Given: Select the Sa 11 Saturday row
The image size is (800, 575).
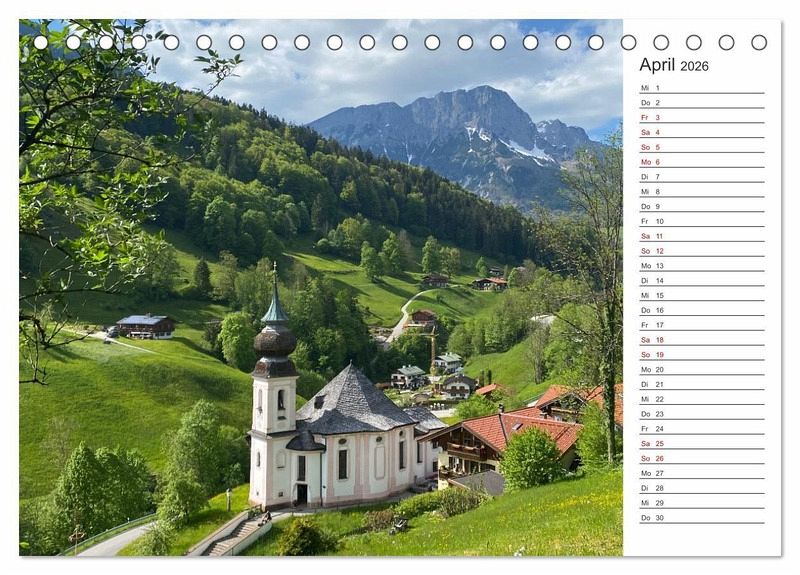Looking at the screenshot, I should 700,236.
